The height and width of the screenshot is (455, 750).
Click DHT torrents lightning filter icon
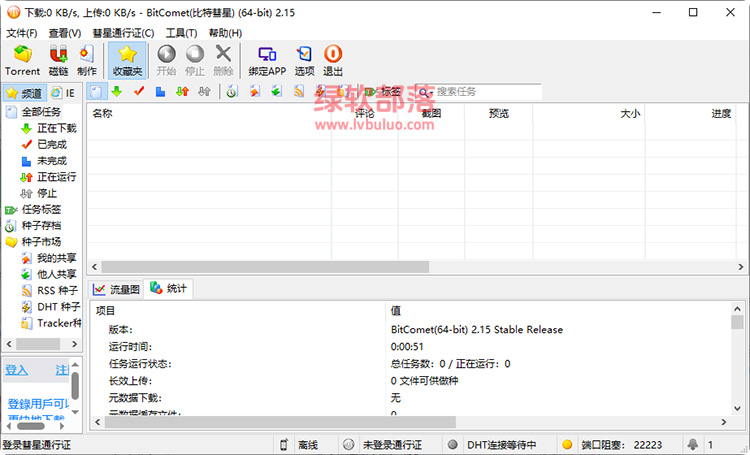[320, 91]
